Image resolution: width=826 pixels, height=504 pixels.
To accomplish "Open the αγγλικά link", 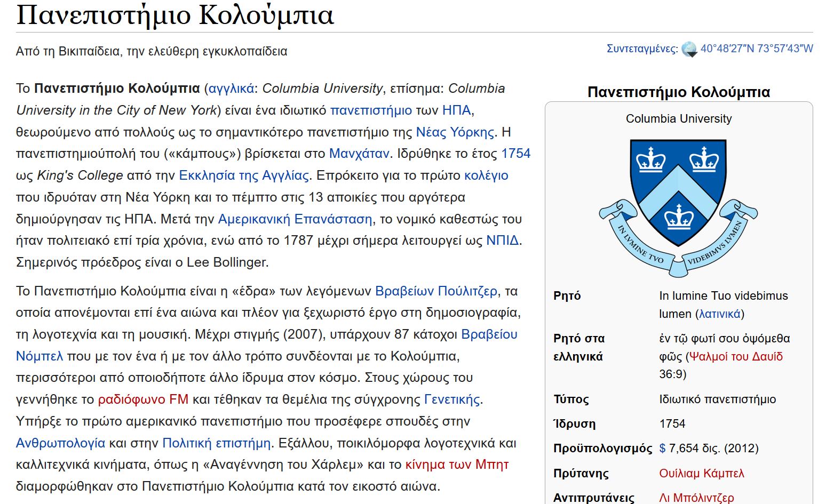I will tap(231, 89).
